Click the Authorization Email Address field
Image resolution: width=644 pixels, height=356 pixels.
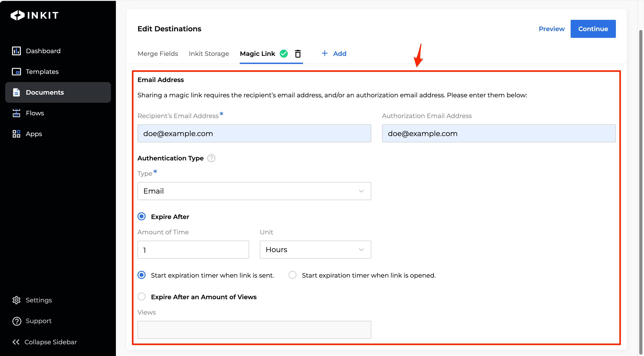[x=499, y=133]
